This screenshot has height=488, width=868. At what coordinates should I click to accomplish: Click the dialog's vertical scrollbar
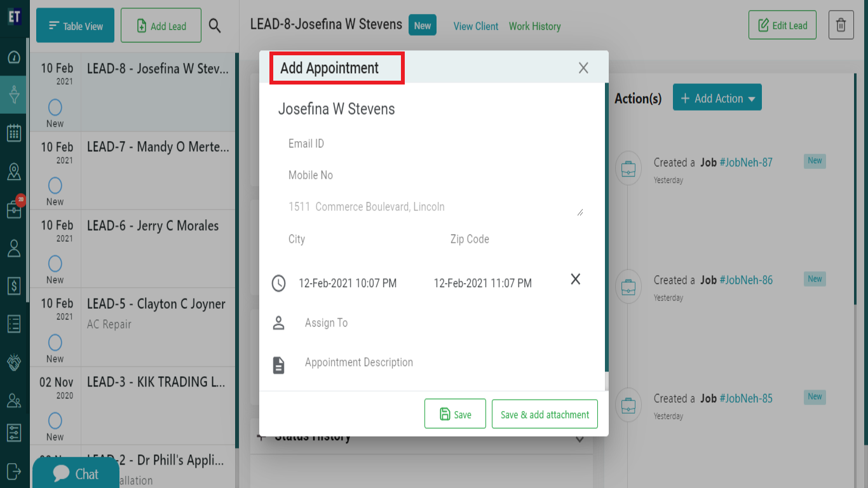(607, 227)
